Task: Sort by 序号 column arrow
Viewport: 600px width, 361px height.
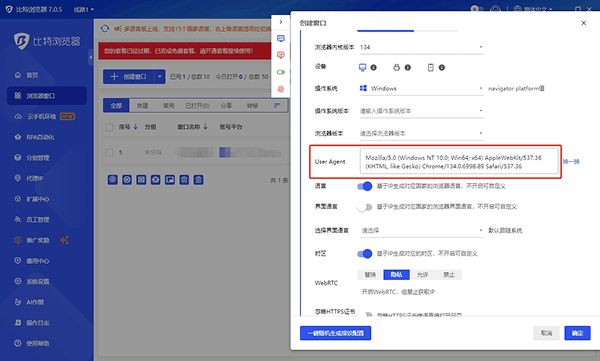Action: pyautogui.click(x=135, y=127)
